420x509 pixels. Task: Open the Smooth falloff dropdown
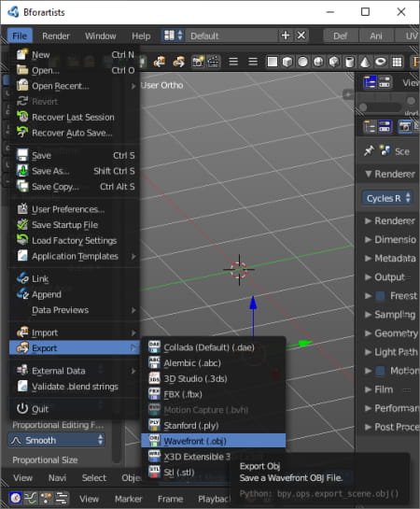56,441
